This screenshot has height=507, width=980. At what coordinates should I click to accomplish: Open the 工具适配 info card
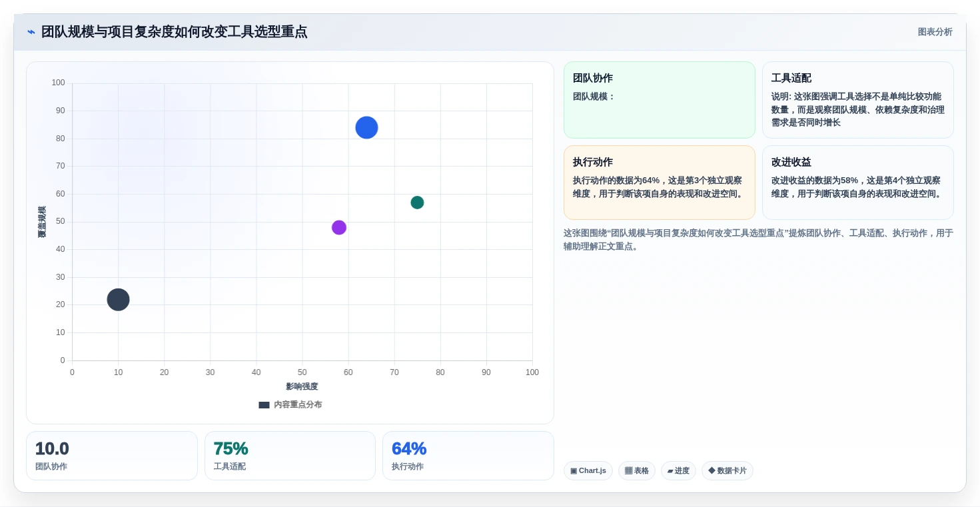click(857, 100)
